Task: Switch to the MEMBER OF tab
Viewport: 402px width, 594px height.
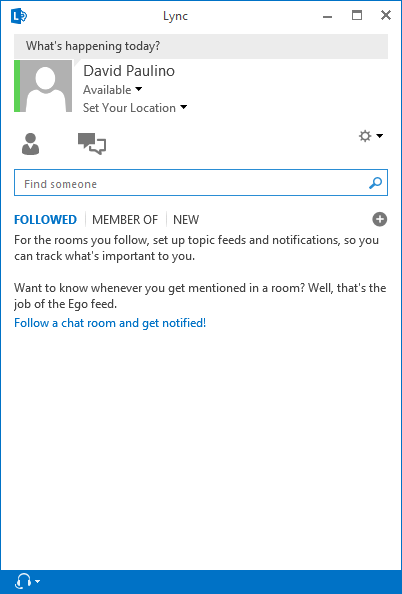Action: click(x=125, y=220)
